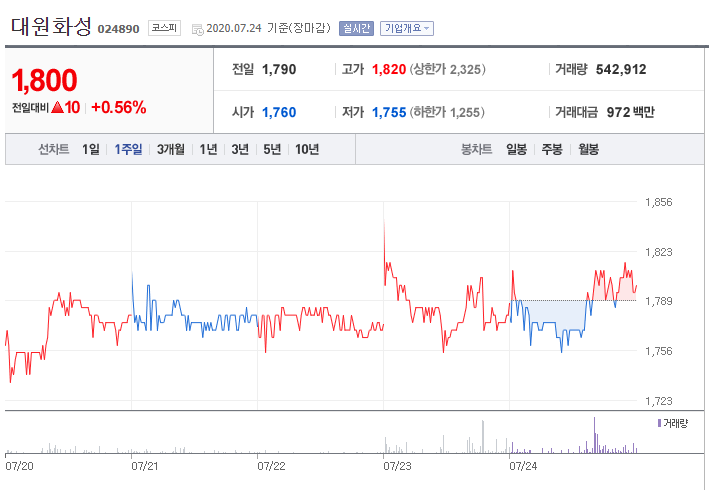Click the 1,856 price axis label
Image resolution: width=709 pixels, height=490 pixels.
659,202
